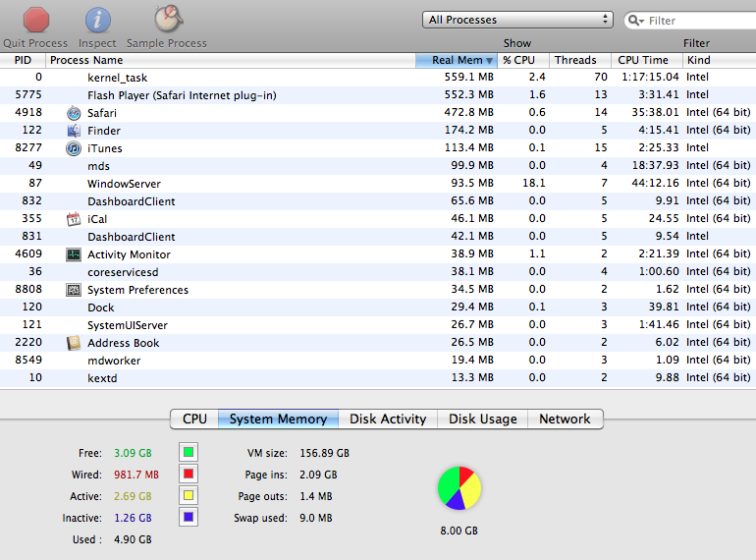The height and width of the screenshot is (560, 756).
Task: Click the 18.1 % CPU value
Action: [x=534, y=184]
